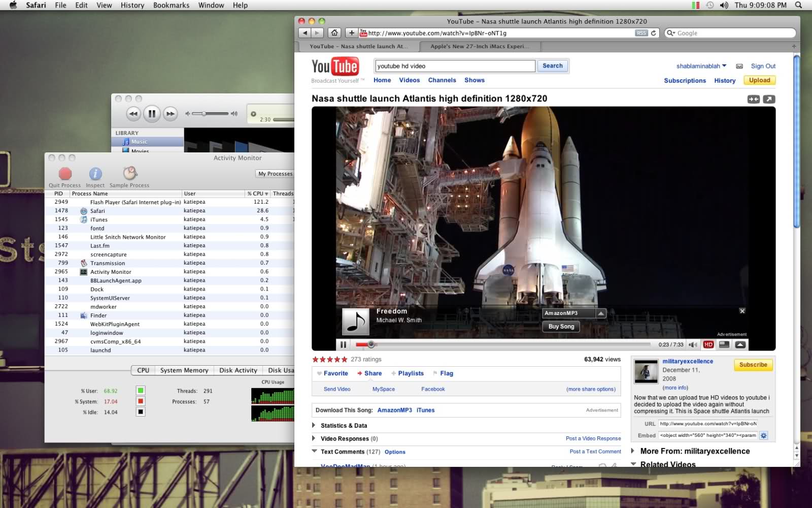Open the My Processes filter dropdown

coord(275,174)
